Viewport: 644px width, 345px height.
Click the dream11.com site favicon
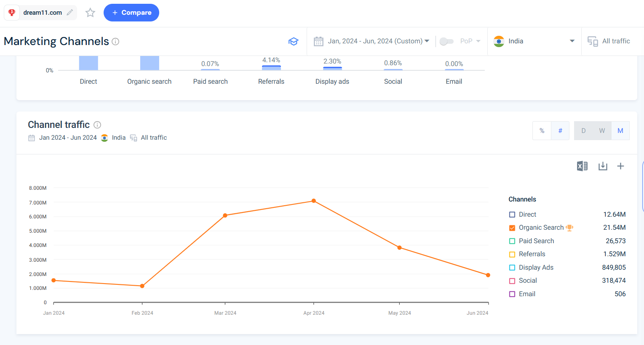click(12, 13)
